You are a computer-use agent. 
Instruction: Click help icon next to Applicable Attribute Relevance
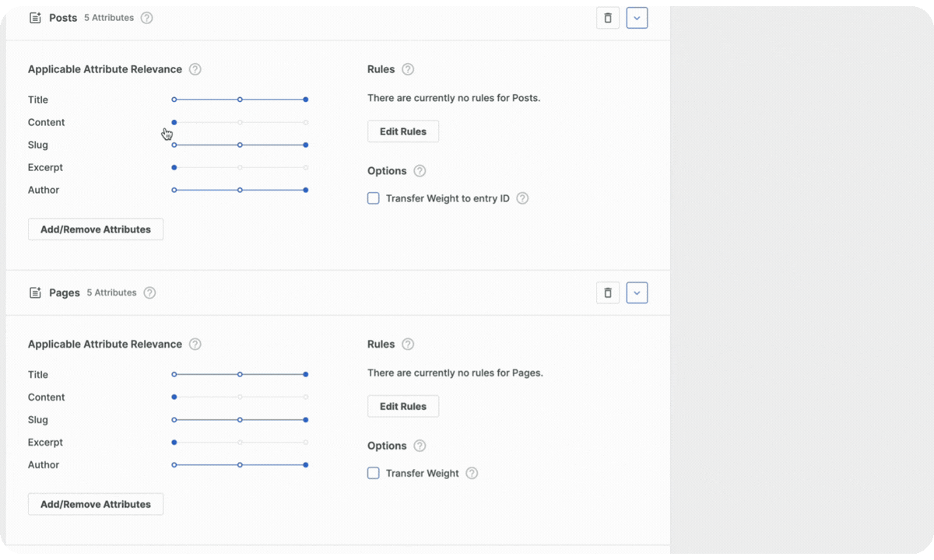coord(195,68)
